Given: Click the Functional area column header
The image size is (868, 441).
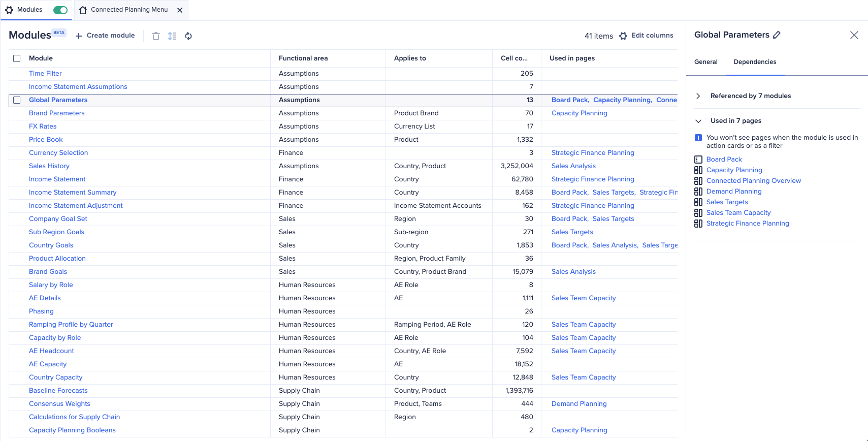Looking at the screenshot, I should (x=303, y=58).
